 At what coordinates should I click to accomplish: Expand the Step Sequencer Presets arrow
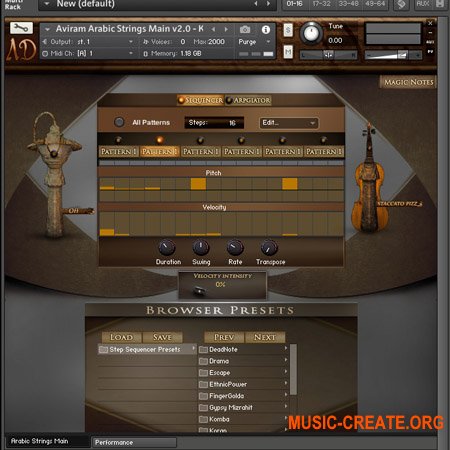(193, 348)
